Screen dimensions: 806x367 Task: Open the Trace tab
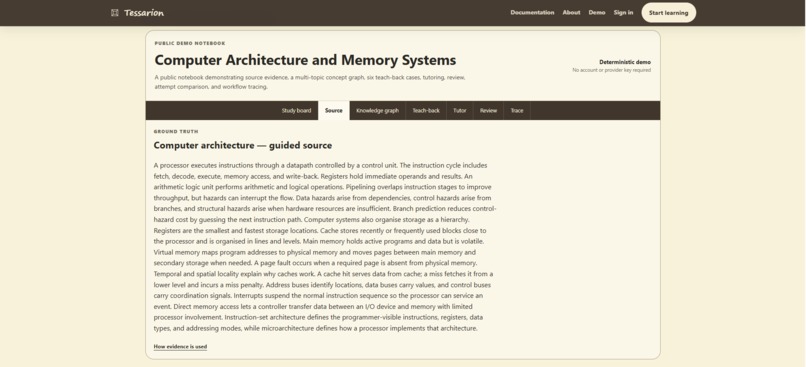point(517,111)
